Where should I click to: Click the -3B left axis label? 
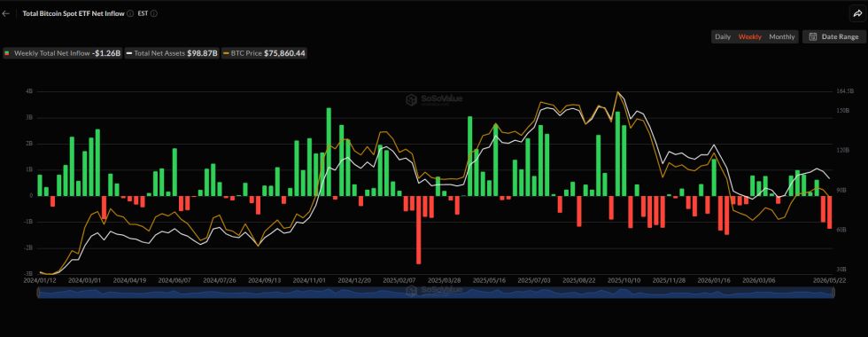click(28, 273)
